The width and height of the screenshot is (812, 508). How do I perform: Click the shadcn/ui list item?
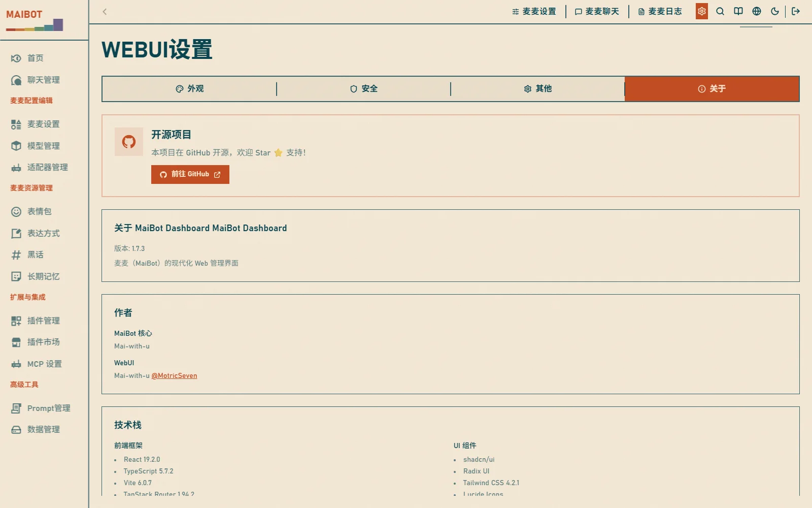[x=479, y=459]
